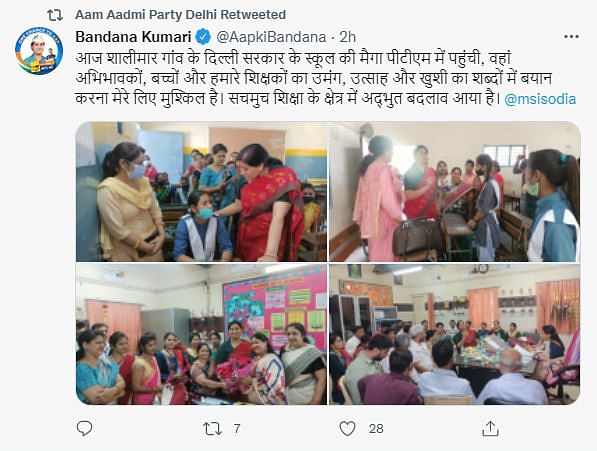Like the tweet with the heart icon
Viewport: 597px width, 451px height.
click(347, 429)
